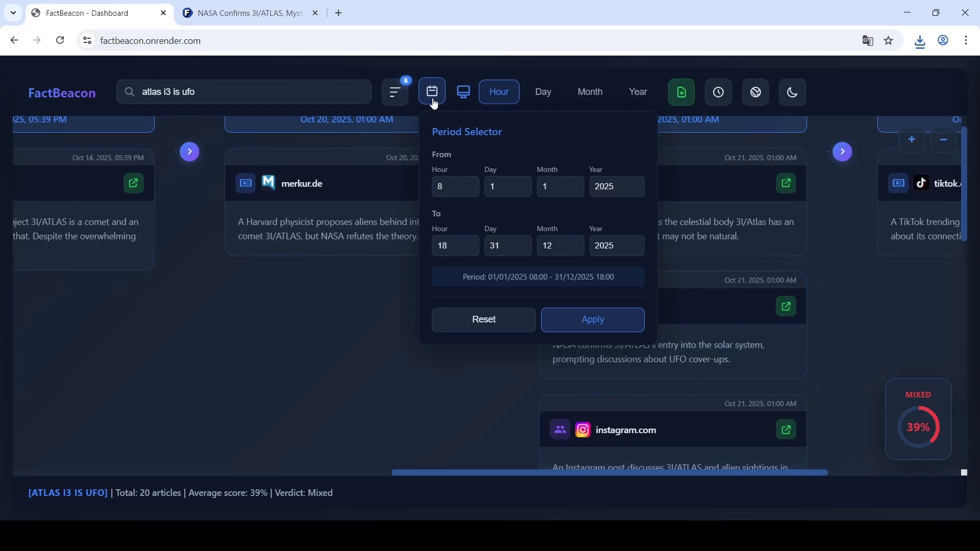Select the Month granularity tab
Viewport: 980px width, 551px height.
590,92
